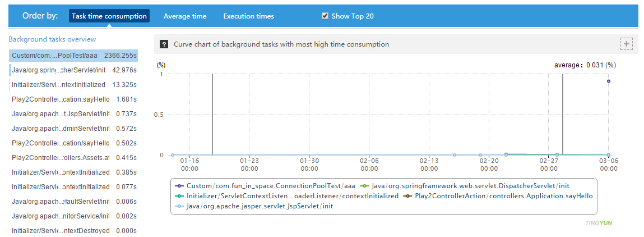Open JspServlet/init 0.737s task row
The image size is (644, 237).
tap(74, 114)
